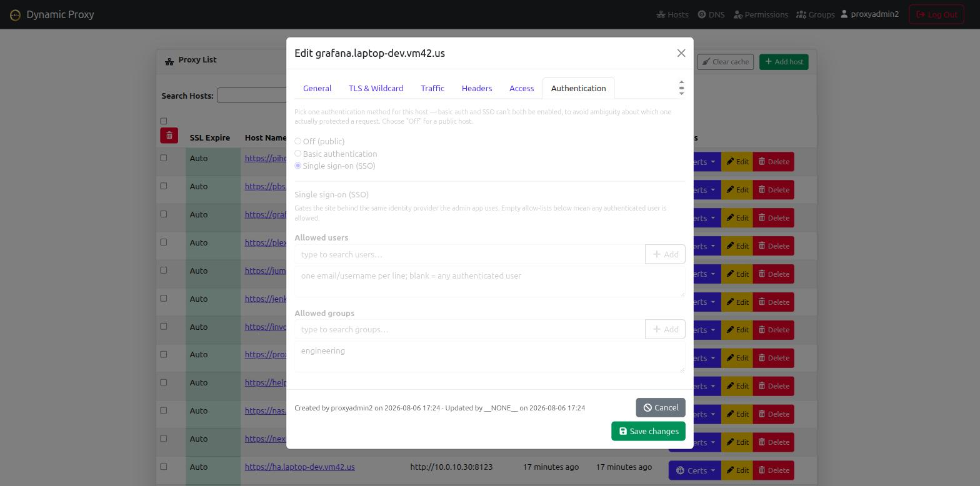Open the https://jenk host link
Screen dimensions: 980x486
(x=266, y=299)
